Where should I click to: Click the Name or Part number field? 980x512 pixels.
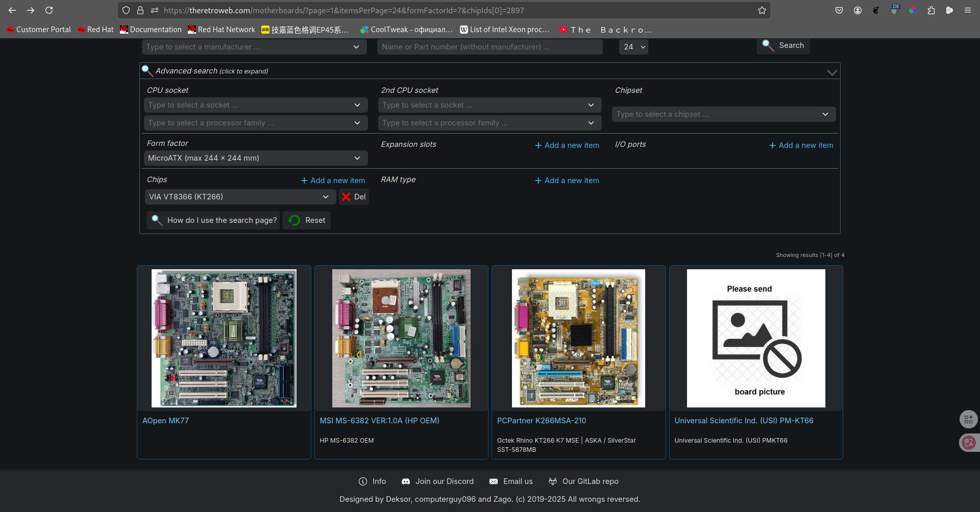pyautogui.click(x=489, y=47)
